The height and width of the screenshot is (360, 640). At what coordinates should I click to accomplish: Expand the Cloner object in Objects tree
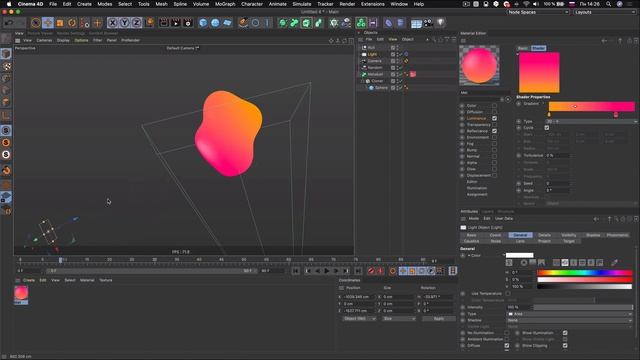(362, 81)
